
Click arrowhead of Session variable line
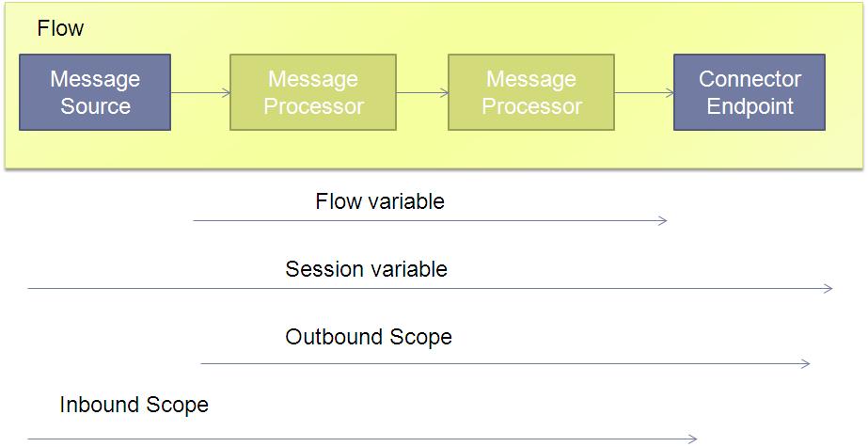829,289
